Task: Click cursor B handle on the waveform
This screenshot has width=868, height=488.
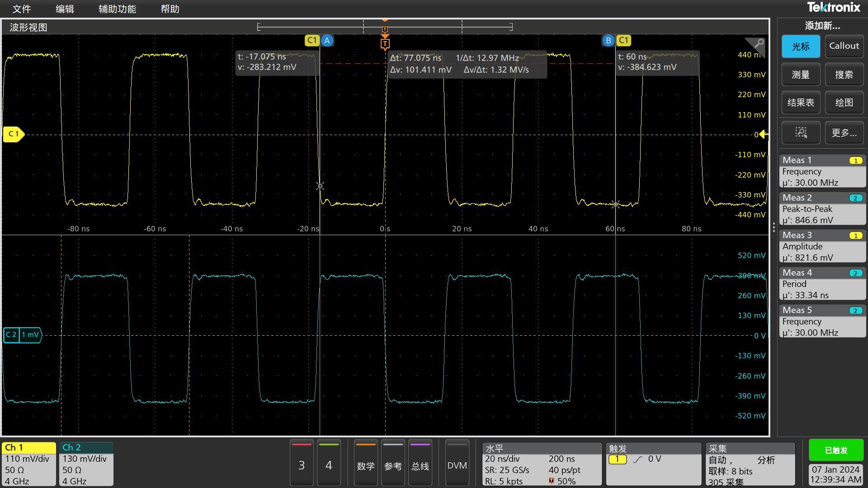Action: [608, 41]
